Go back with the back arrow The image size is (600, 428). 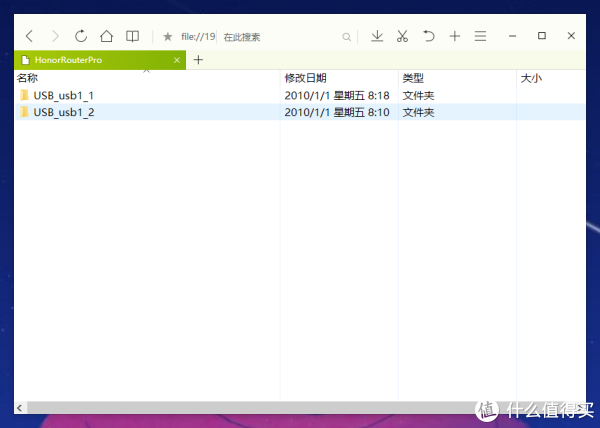29,36
